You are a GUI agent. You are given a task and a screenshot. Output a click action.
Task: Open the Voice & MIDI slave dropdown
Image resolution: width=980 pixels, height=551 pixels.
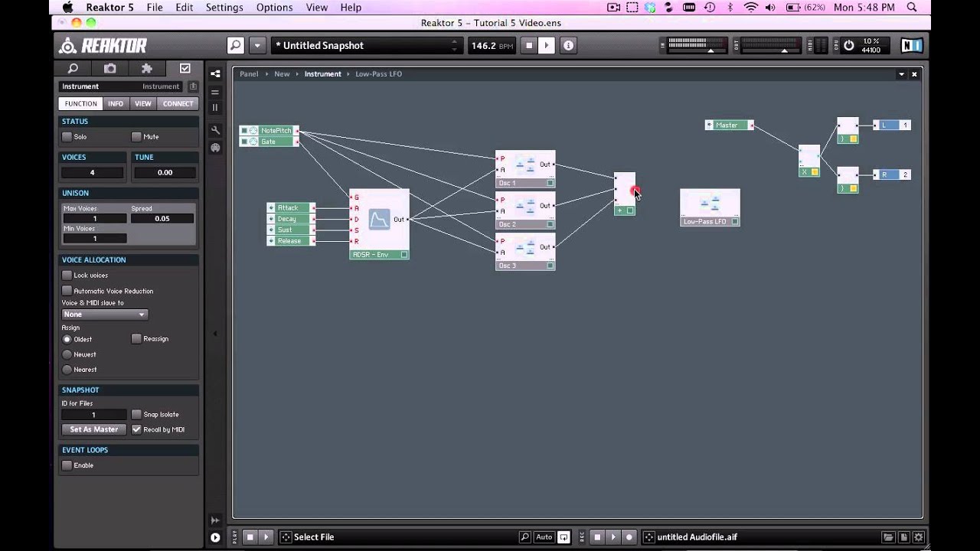[x=104, y=315]
